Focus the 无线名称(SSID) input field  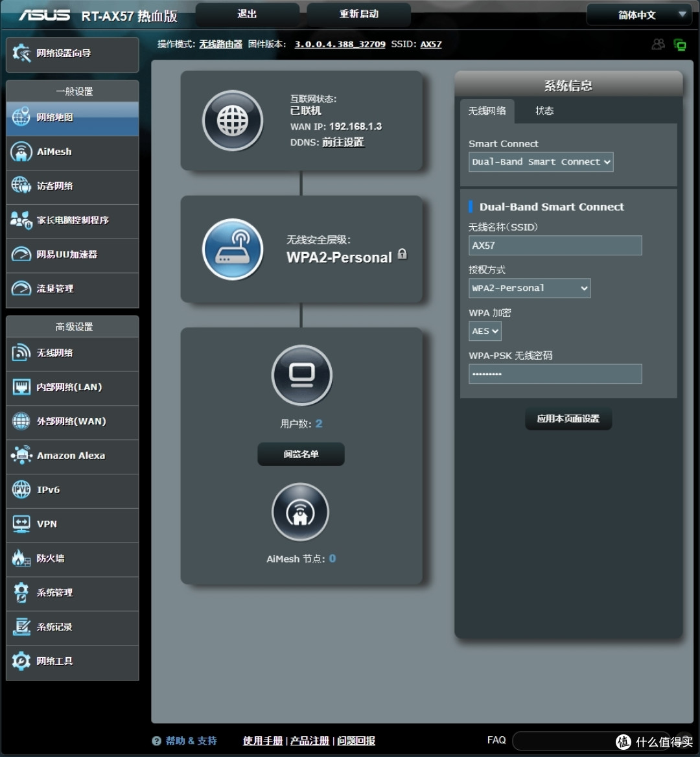tap(555, 245)
